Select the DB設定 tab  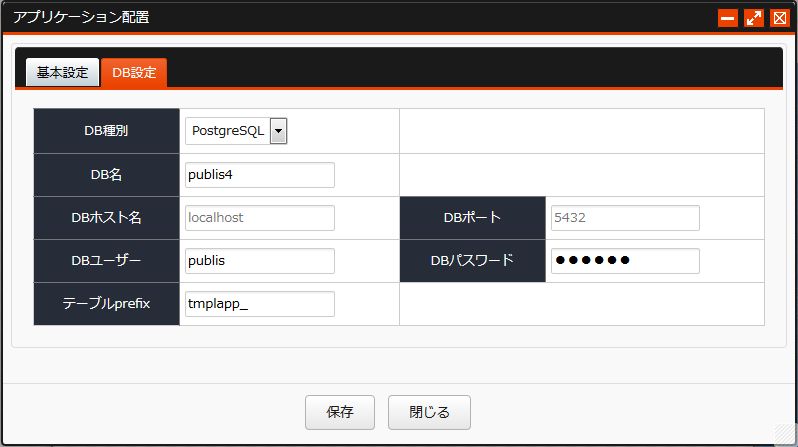click(134, 72)
